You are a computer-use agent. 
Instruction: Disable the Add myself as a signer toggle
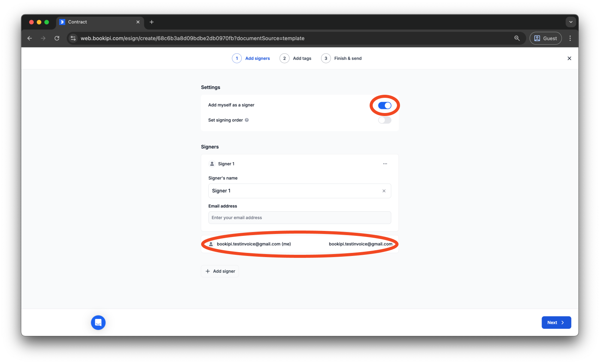click(x=384, y=105)
